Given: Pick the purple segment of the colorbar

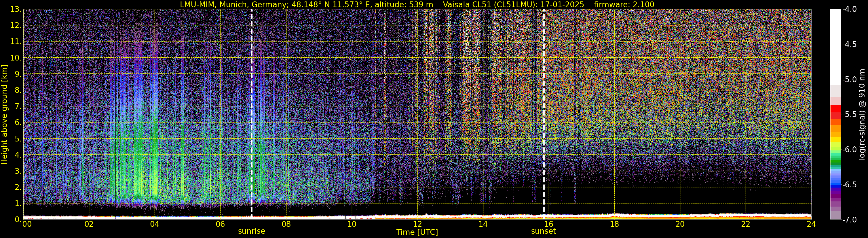Looking at the screenshot, I should (836, 196).
